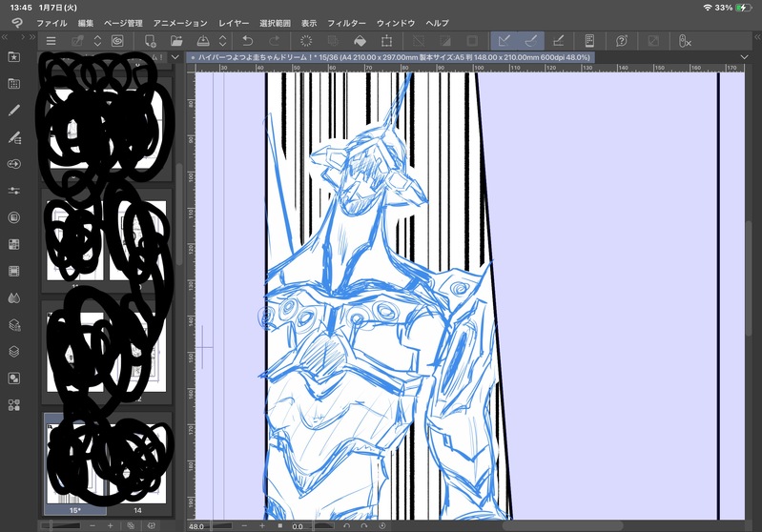Viewport: 762px width, 532px height.
Task: Click the clear layer burst icon
Action: pos(306,41)
